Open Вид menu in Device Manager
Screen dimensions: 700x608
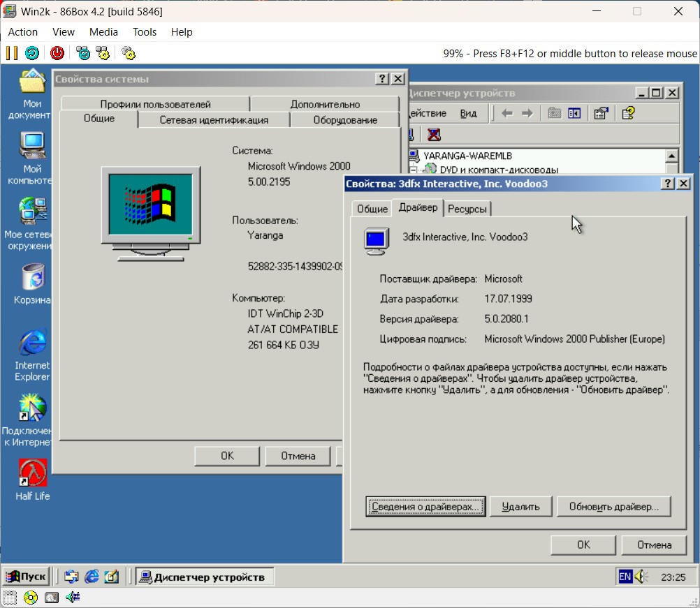468,113
